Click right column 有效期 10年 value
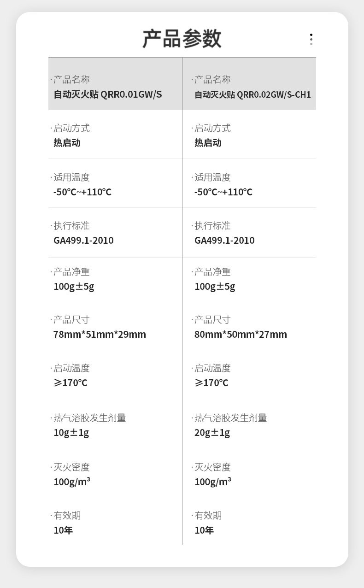 click(204, 530)
